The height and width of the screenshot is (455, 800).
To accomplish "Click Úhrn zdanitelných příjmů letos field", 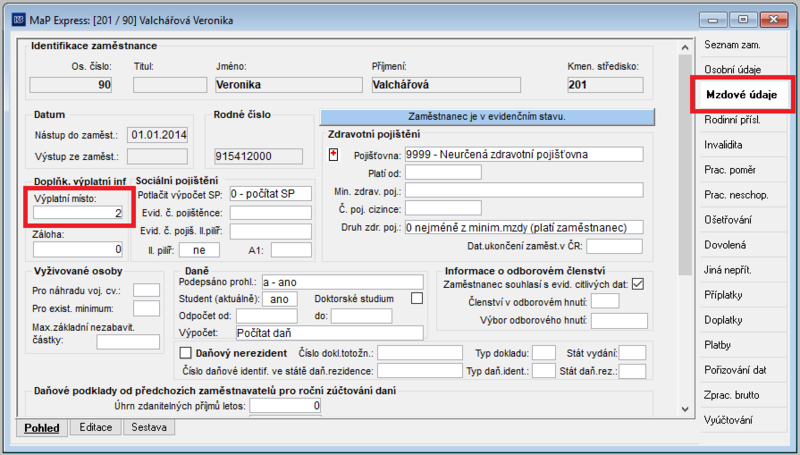I will (x=285, y=406).
